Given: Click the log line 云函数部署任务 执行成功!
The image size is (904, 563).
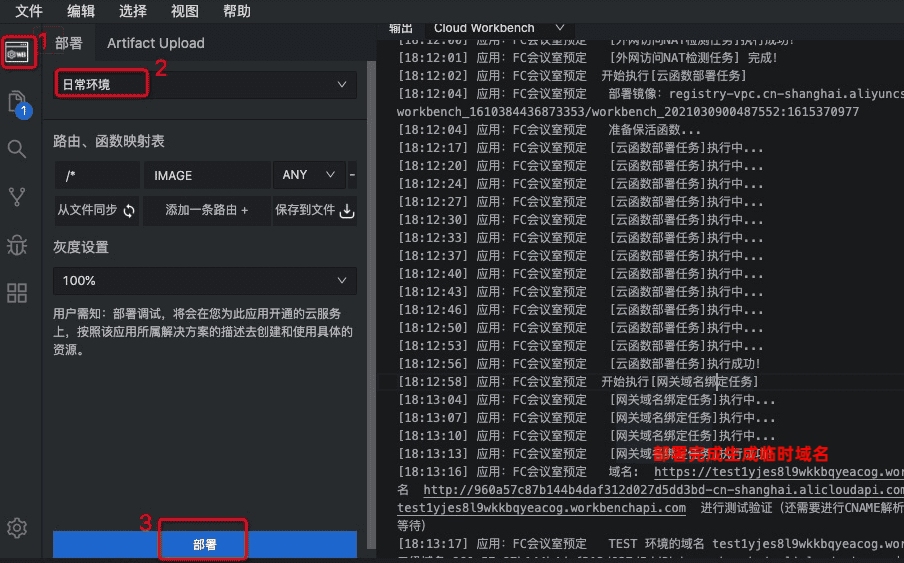Looking at the screenshot, I should [579, 364].
